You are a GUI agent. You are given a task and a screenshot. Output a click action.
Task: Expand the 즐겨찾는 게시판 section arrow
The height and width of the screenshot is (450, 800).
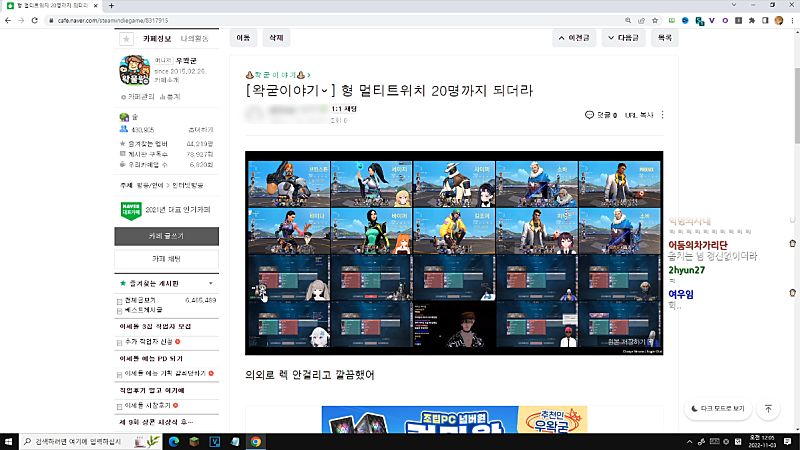pyautogui.click(x=213, y=284)
